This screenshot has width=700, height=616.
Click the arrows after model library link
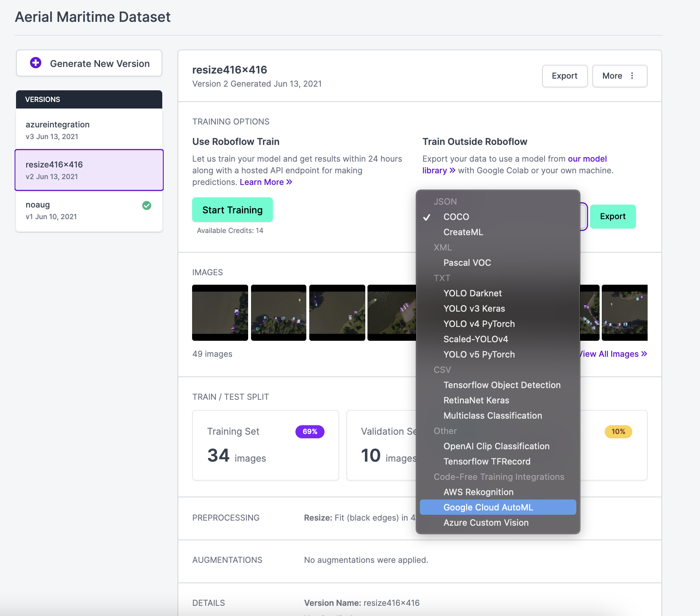(x=452, y=170)
